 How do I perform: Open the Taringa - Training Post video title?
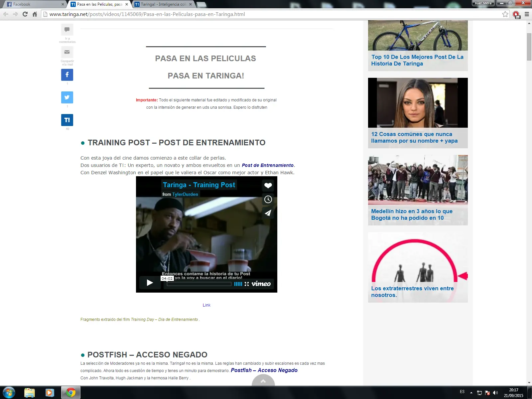coord(199,185)
